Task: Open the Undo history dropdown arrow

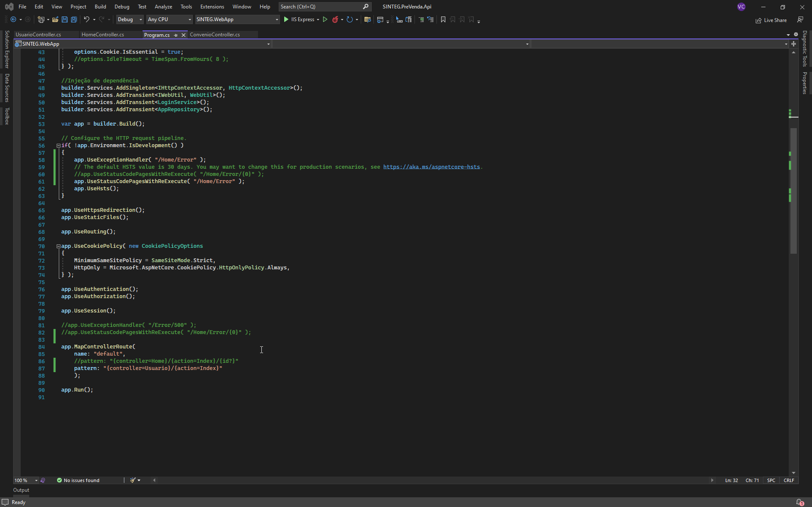Action: (94, 19)
